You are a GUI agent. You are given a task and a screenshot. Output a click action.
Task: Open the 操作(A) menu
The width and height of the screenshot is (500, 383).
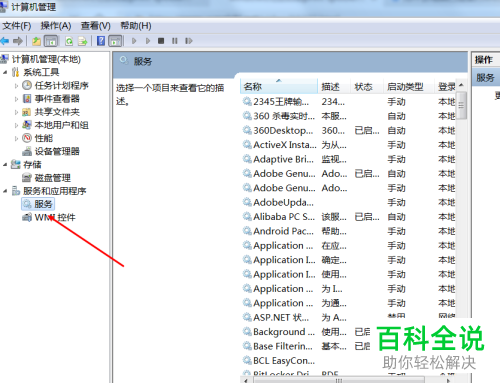(x=56, y=26)
